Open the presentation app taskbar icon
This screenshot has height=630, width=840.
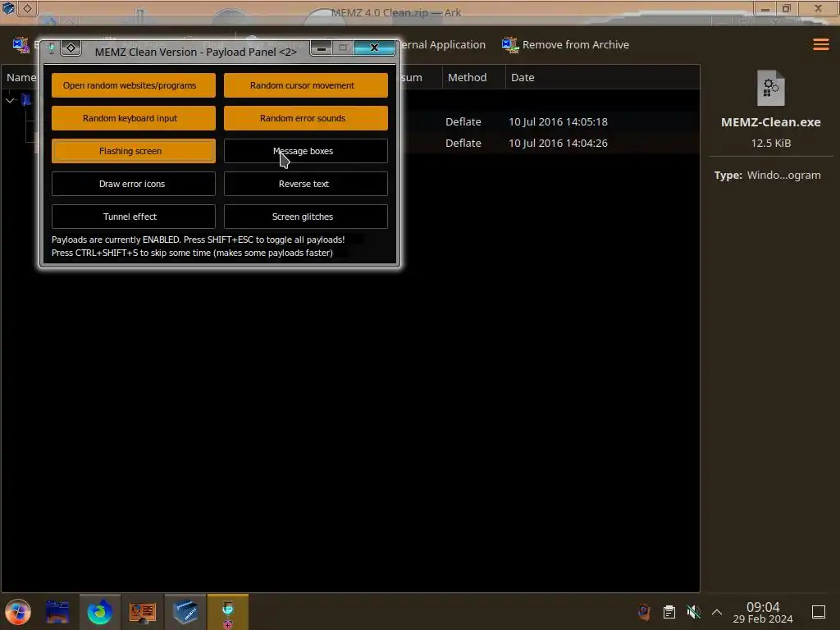tap(143, 612)
